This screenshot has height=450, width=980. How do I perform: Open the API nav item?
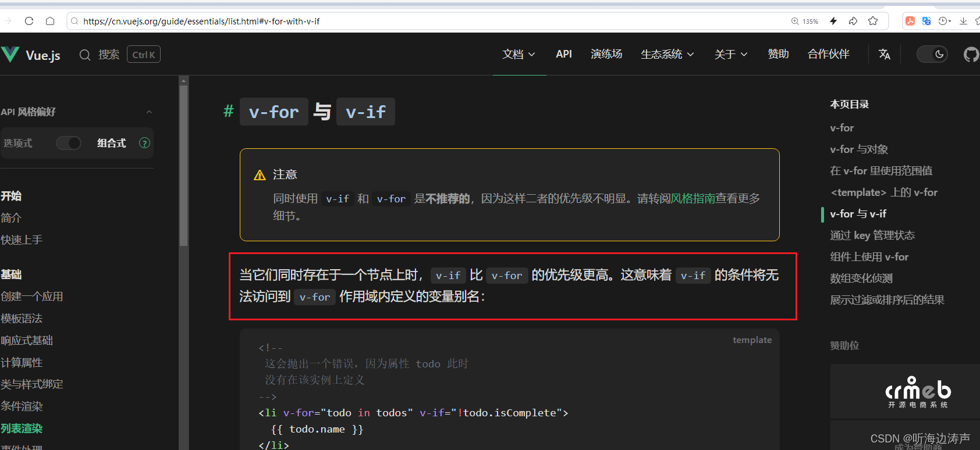(564, 54)
